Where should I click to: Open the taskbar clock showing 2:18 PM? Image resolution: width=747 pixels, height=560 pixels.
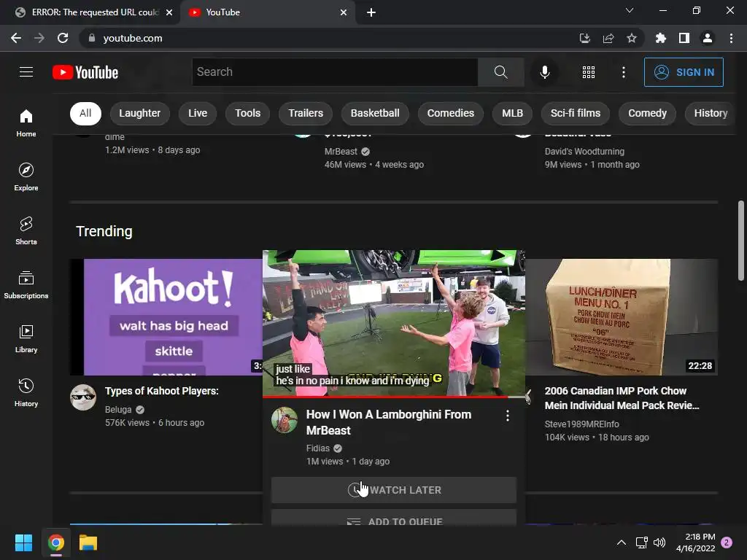(695, 542)
